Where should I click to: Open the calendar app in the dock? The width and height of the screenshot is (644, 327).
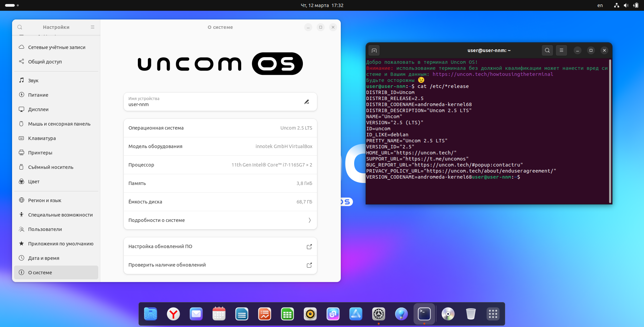click(219, 314)
